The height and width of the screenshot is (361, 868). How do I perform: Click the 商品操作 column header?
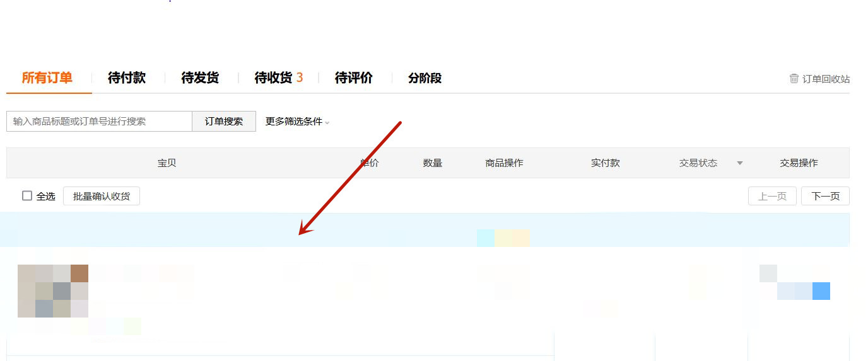(504, 163)
